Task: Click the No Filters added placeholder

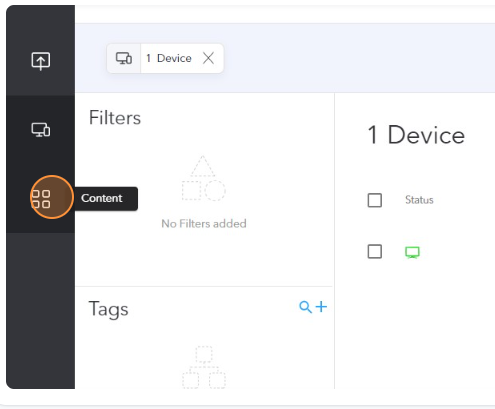Action: click(204, 224)
